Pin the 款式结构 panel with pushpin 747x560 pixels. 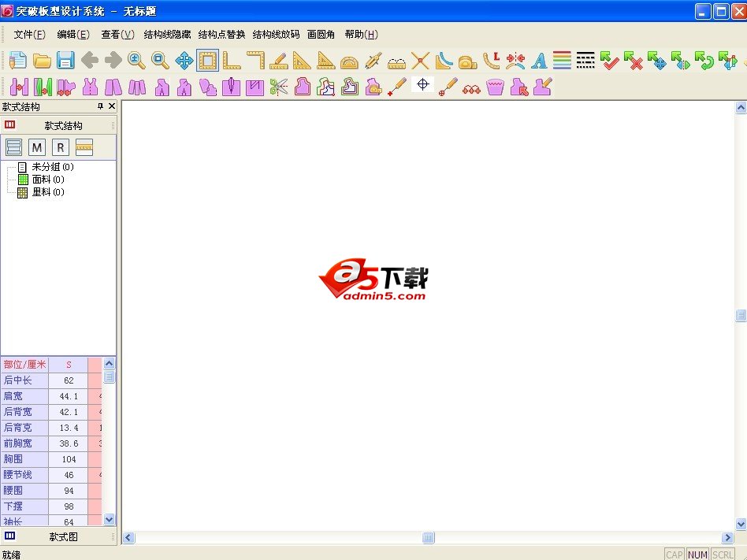[100, 106]
